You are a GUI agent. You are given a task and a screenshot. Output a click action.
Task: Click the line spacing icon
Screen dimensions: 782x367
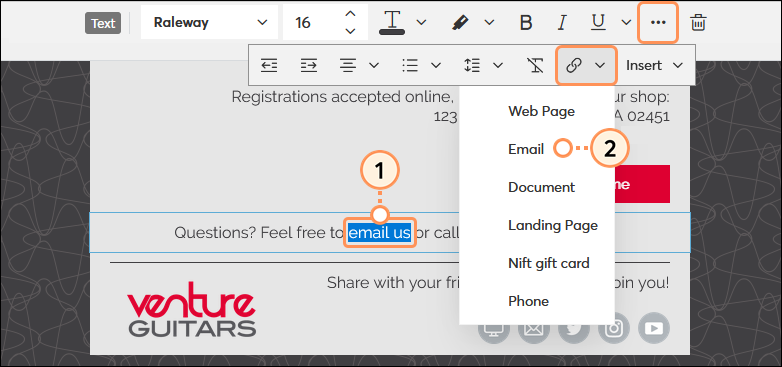point(472,65)
